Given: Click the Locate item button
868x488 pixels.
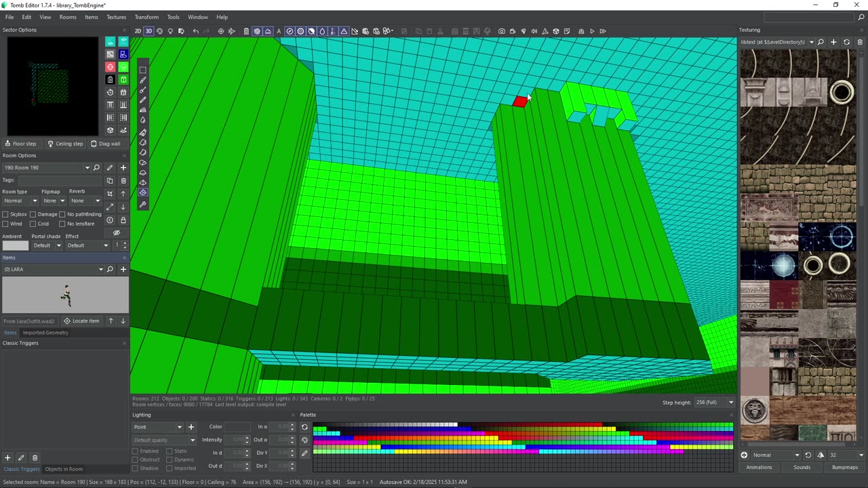Looking at the screenshot, I should (81, 321).
